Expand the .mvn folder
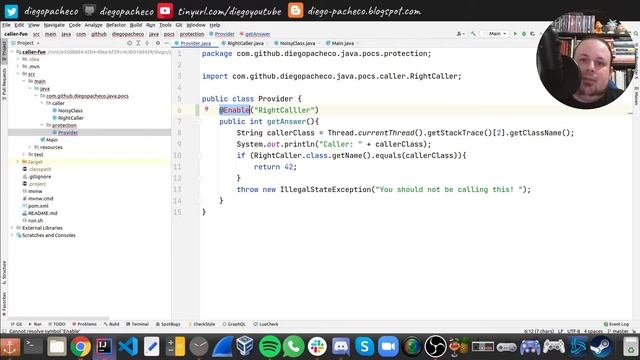This screenshot has height=360, width=640. tap(18, 67)
